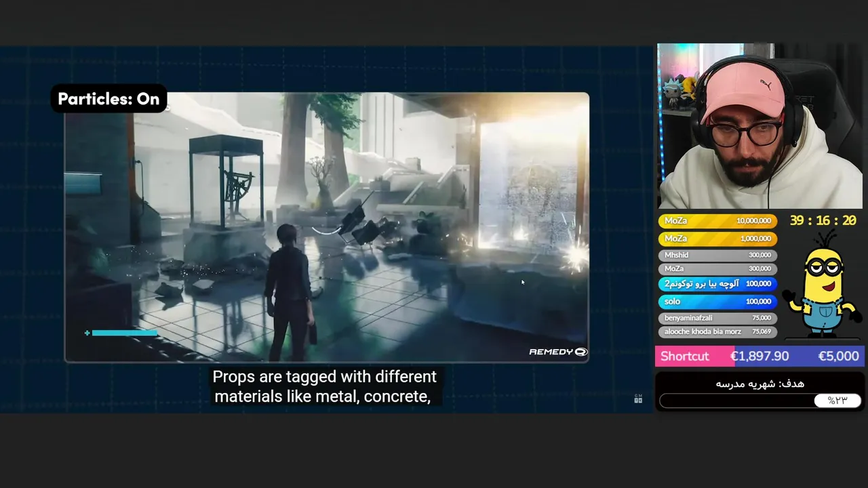The height and width of the screenshot is (488, 868).
Task: Click the "Particles: On" label
Action: pyautogui.click(x=108, y=99)
